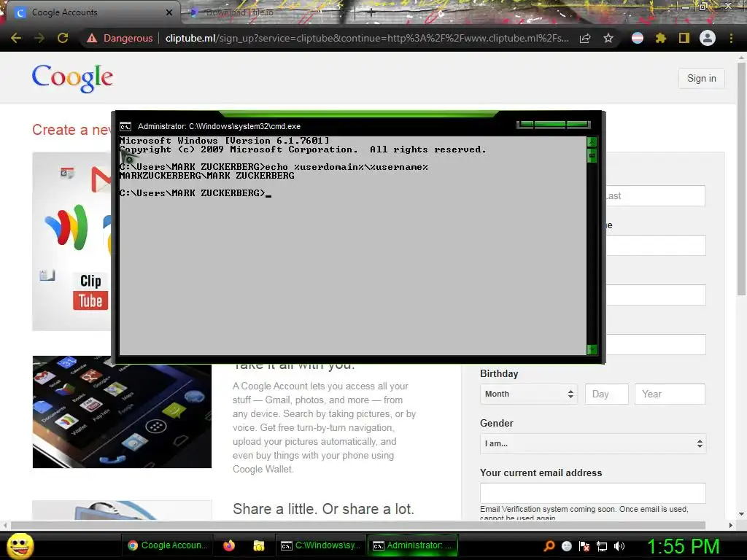The height and width of the screenshot is (560, 747).
Task: Open File Explorer folder taskbar icon
Action: (x=259, y=545)
